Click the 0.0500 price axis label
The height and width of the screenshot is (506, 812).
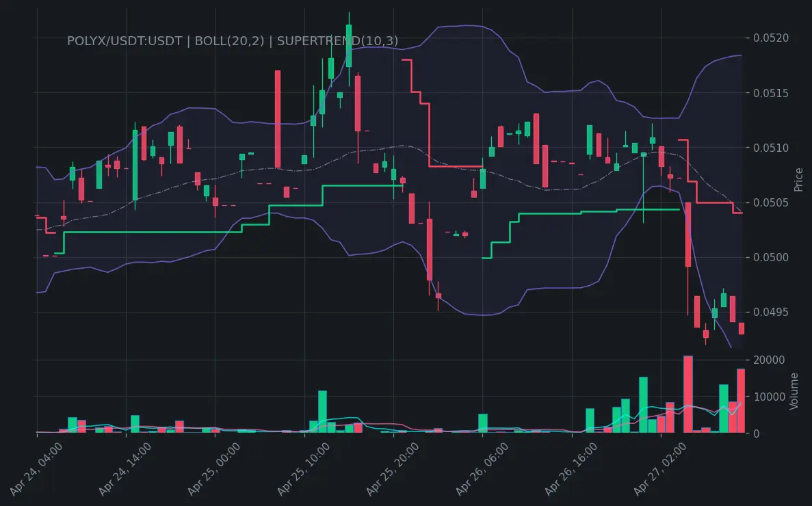coord(771,257)
